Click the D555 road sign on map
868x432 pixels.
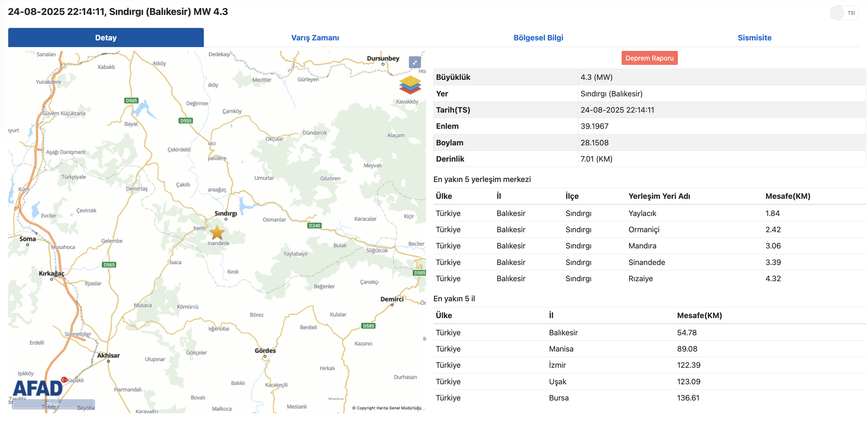(x=186, y=121)
